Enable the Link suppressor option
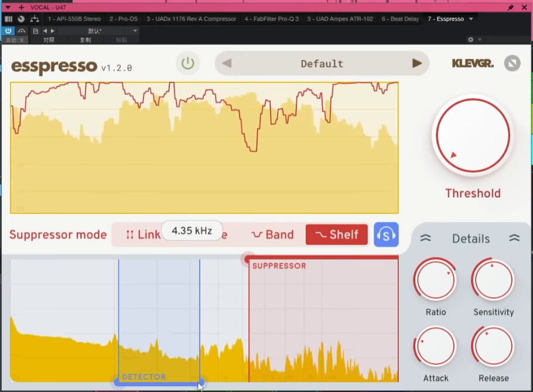This screenshot has height=392, width=533. tap(142, 235)
